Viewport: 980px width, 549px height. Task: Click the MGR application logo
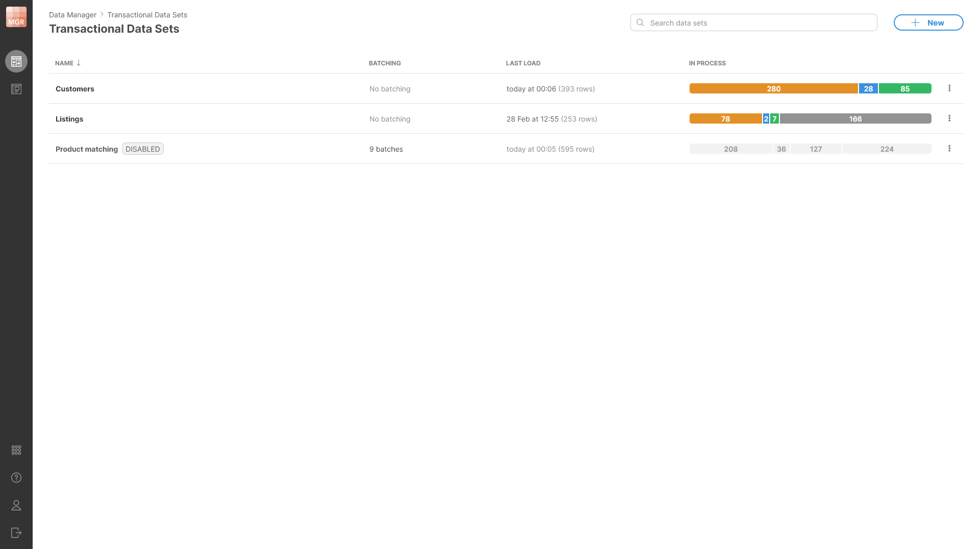pyautogui.click(x=16, y=16)
